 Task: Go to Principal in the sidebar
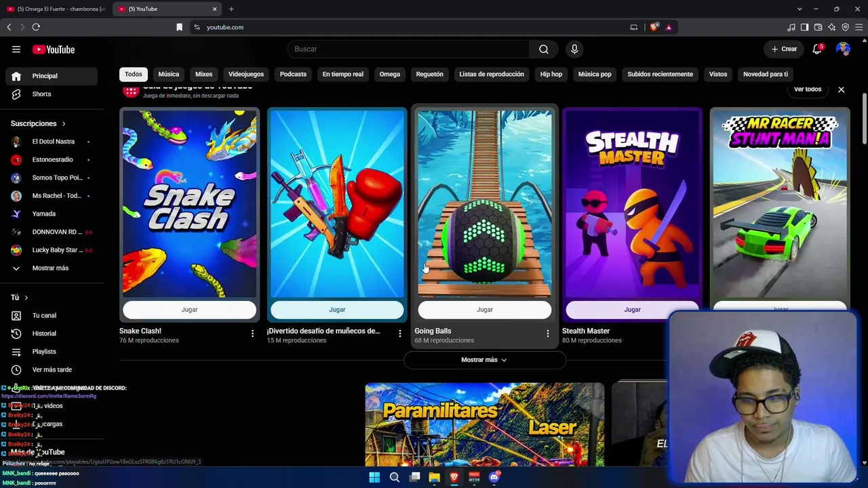tap(52, 76)
